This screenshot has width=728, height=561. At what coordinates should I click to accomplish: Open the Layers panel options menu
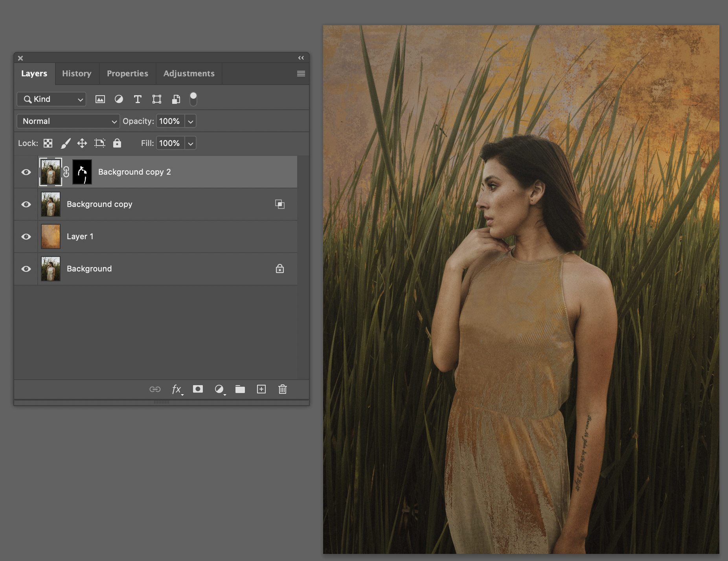[x=301, y=74]
